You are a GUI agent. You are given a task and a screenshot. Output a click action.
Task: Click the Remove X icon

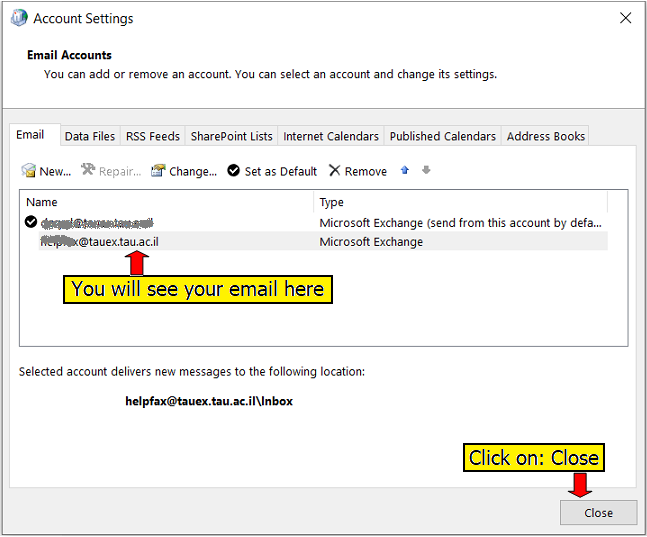click(x=335, y=170)
